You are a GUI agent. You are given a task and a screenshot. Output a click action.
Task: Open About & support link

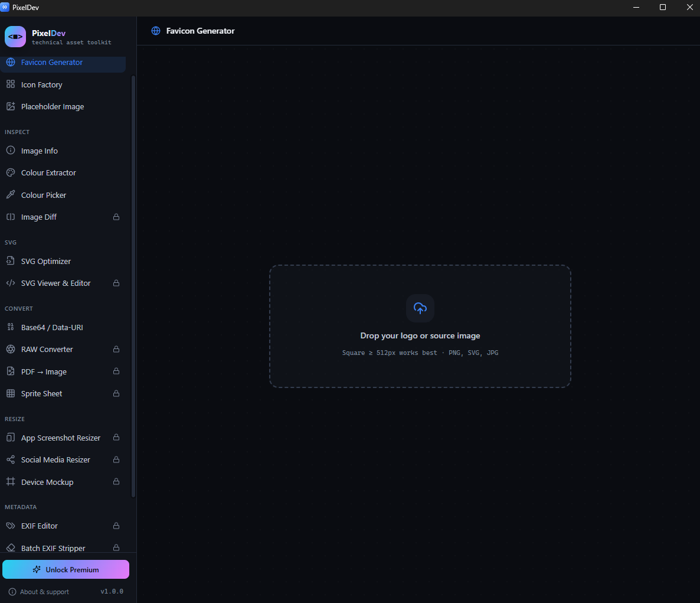pyautogui.click(x=39, y=592)
